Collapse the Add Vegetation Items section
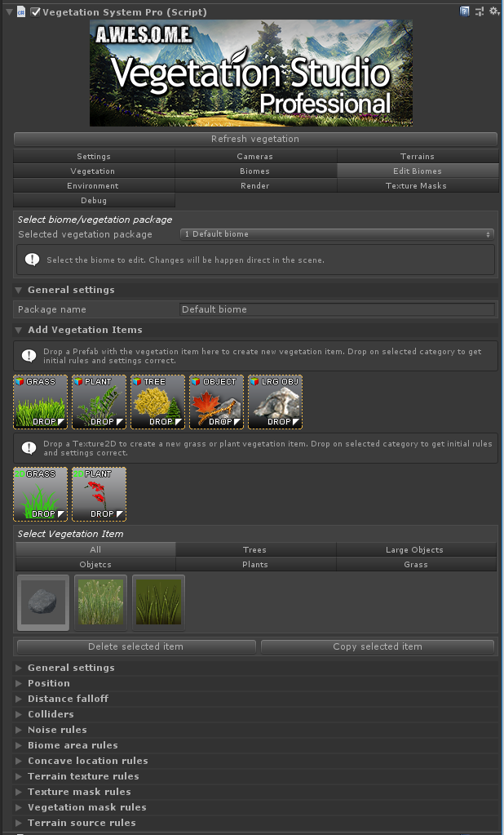Viewport: 504px width, 835px height. click(19, 331)
